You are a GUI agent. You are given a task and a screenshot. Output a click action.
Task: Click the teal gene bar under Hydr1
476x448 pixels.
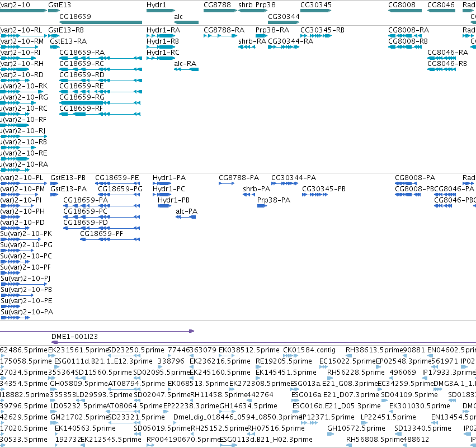161,11
